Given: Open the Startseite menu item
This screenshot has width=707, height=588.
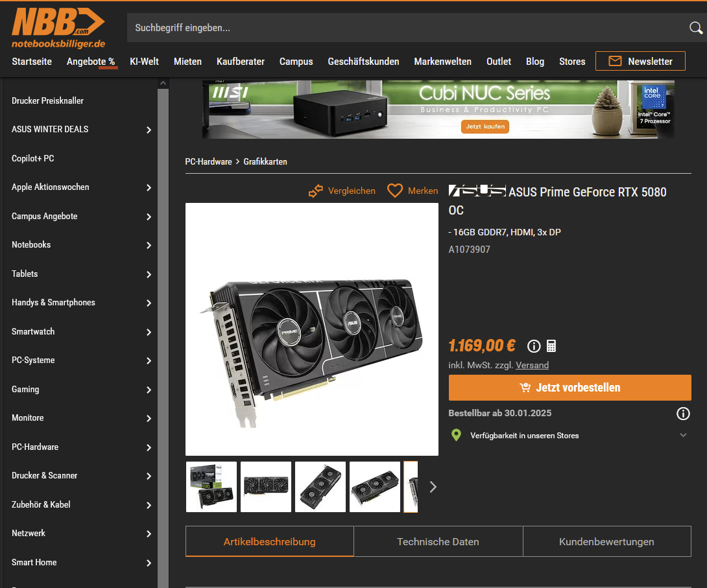Looking at the screenshot, I should (x=32, y=62).
